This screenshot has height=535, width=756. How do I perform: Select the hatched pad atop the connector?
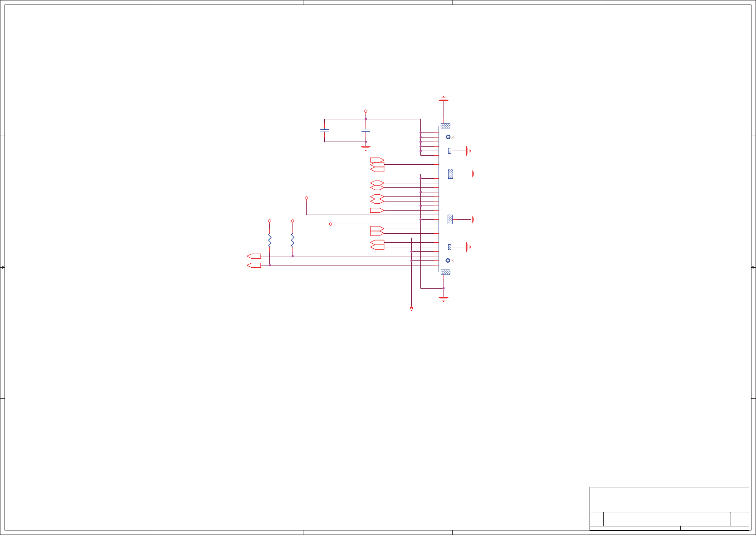pos(445,126)
